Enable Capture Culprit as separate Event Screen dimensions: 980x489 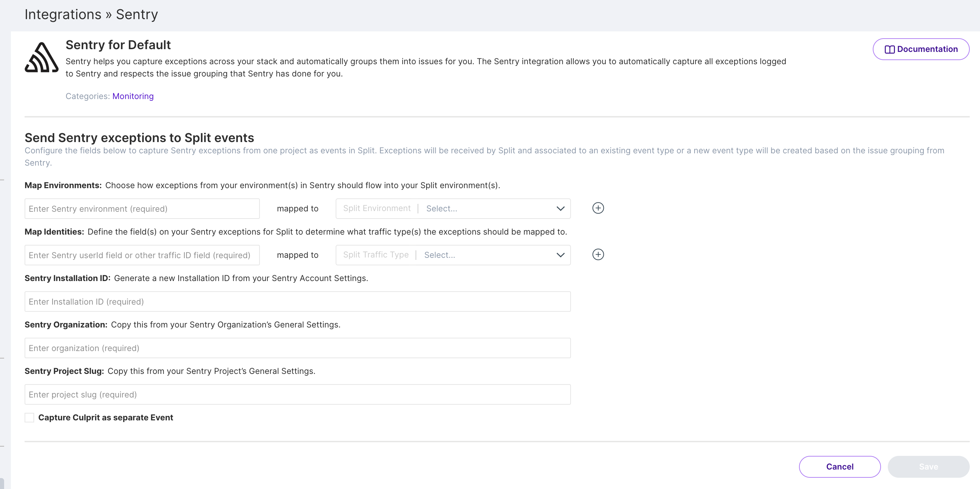click(29, 417)
